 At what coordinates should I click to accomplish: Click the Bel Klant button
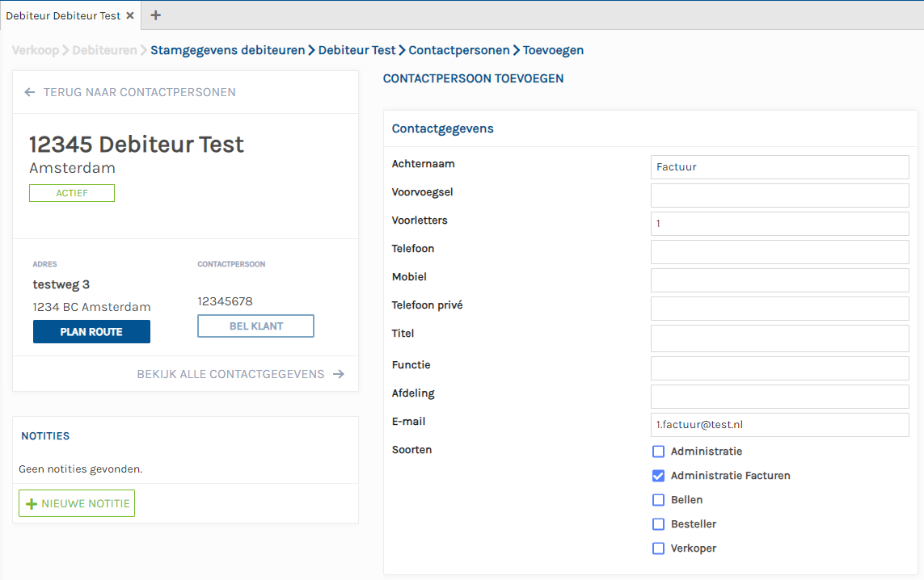coord(255,326)
